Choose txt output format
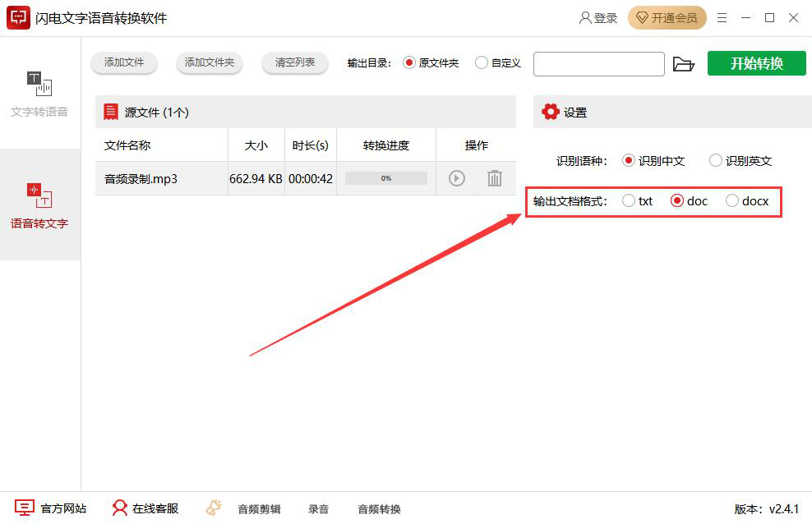Viewport: 812px width, 524px height. [638, 200]
